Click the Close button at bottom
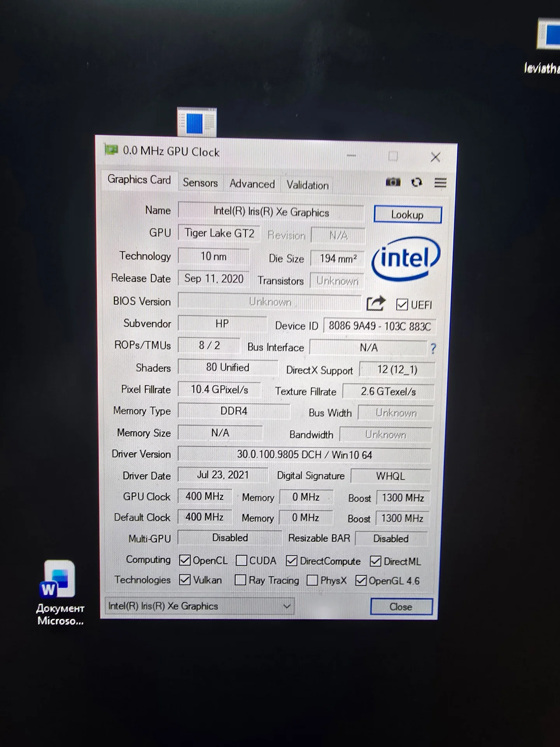Image resolution: width=560 pixels, height=747 pixels. 401,607
